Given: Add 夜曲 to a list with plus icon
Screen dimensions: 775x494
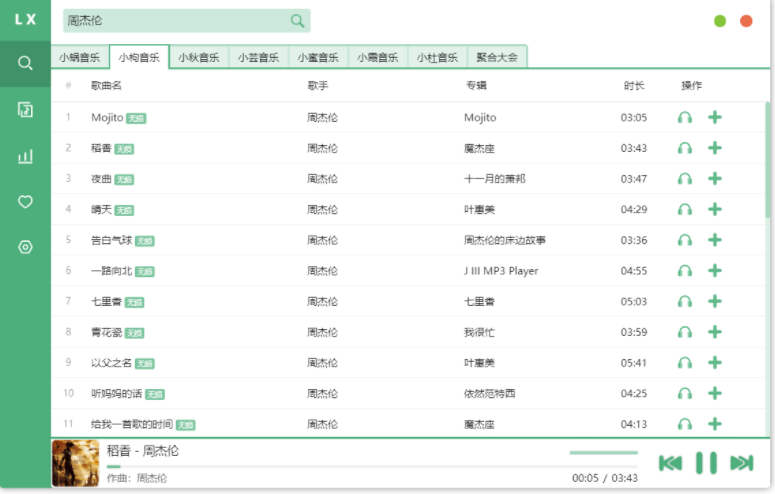Looking at the screenshot, I should pyautogui.click(x=715, y=179).
